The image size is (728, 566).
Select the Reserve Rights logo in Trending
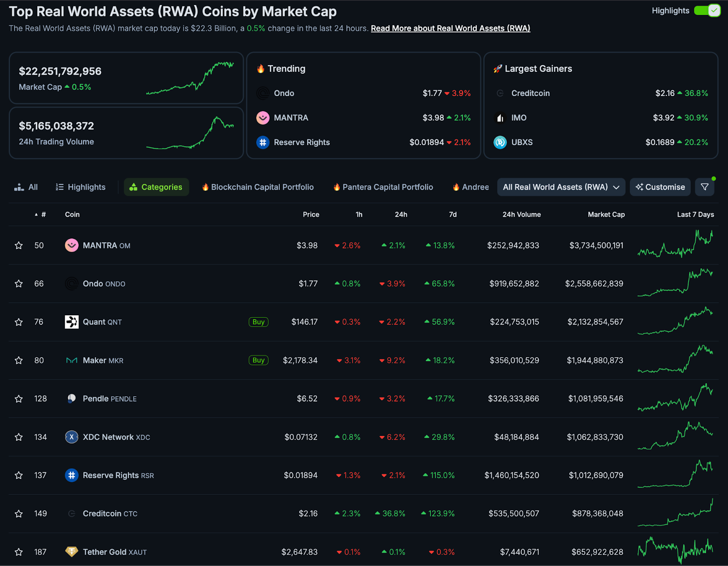(x=263, y=142)
